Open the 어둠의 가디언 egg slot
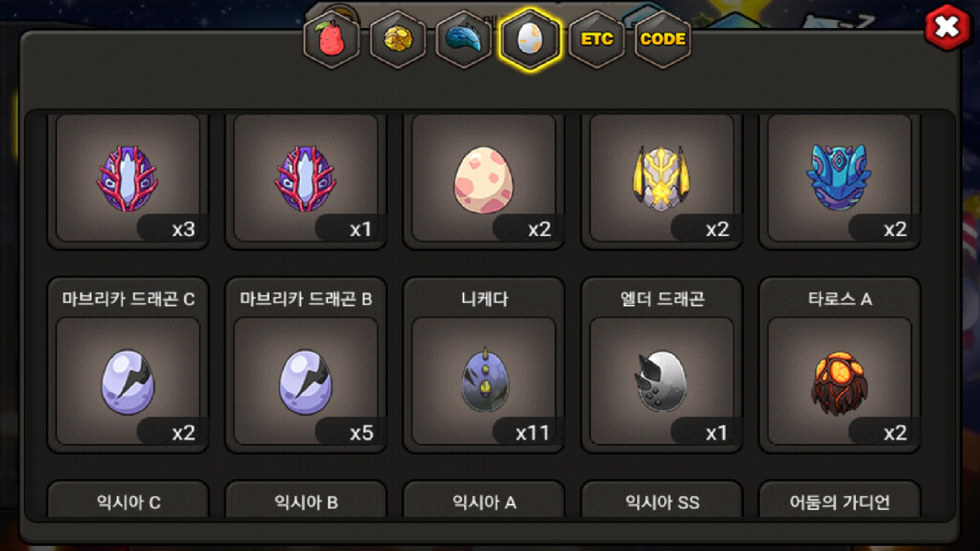Screen dimensions: 980x551 (x=840, y=499)
